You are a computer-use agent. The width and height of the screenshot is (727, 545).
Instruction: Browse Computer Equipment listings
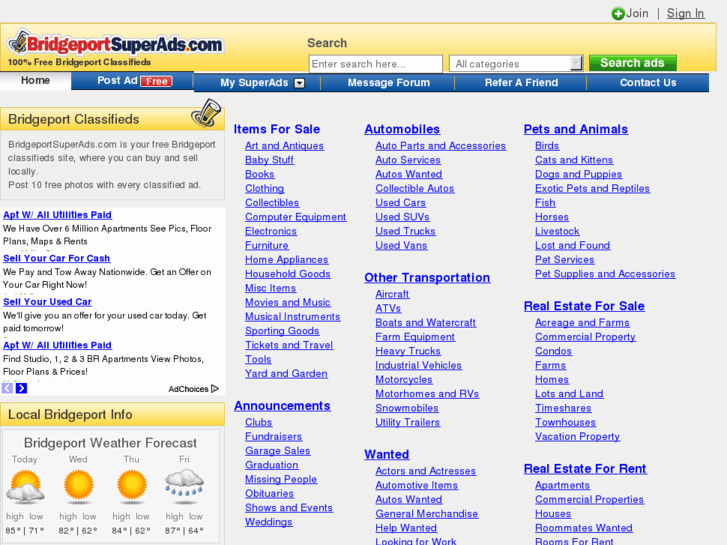295,217
